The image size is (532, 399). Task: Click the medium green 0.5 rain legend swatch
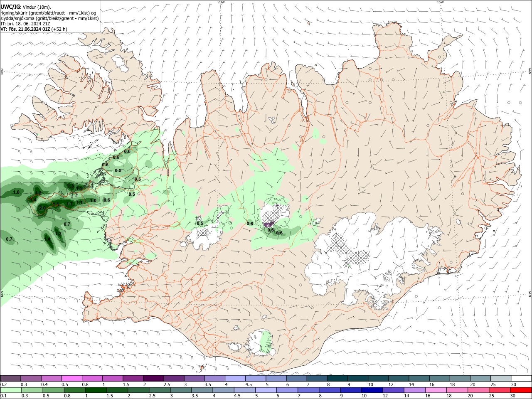coord(53,390)
